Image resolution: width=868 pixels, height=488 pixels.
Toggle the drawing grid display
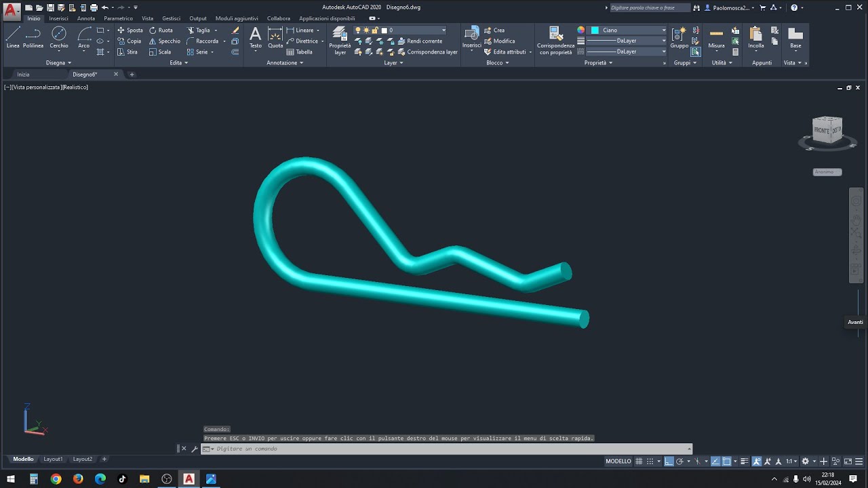639,462
